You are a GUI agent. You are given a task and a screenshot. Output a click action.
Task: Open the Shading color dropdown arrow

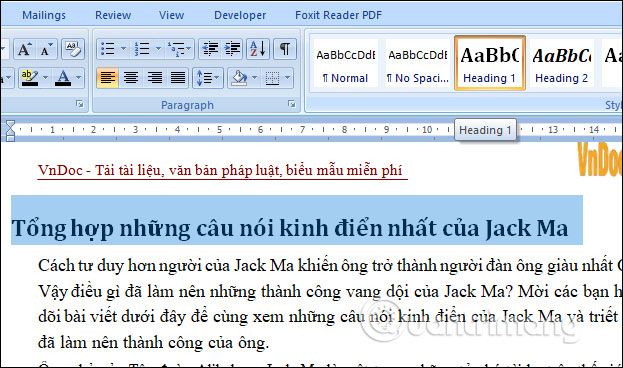pos(255,77)
